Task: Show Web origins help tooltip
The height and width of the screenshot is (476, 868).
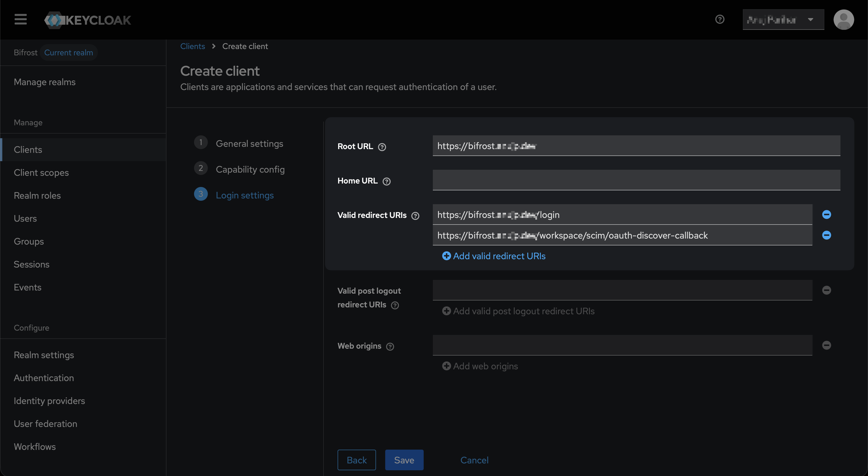Action: coord(390,346)
